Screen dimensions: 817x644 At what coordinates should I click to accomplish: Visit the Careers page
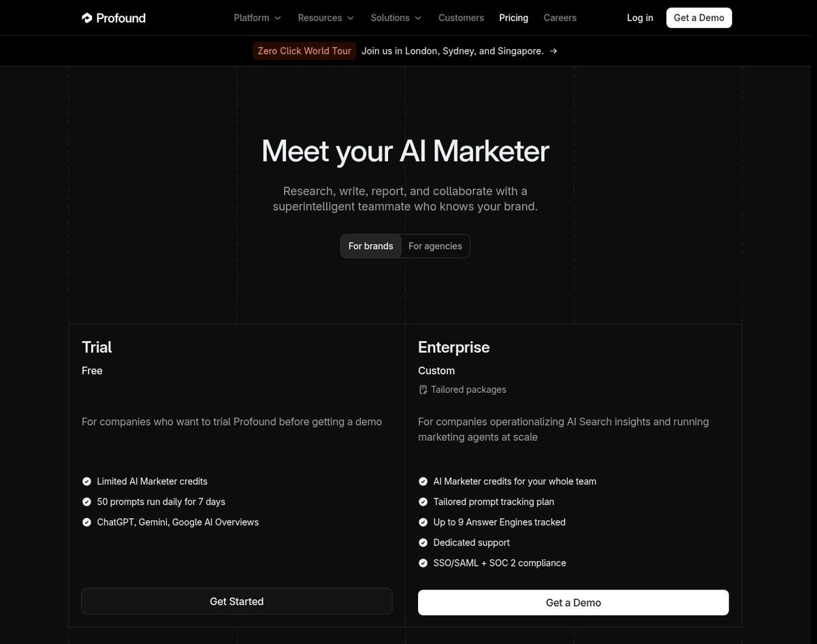pyautogui.click(x=560, y=18)
